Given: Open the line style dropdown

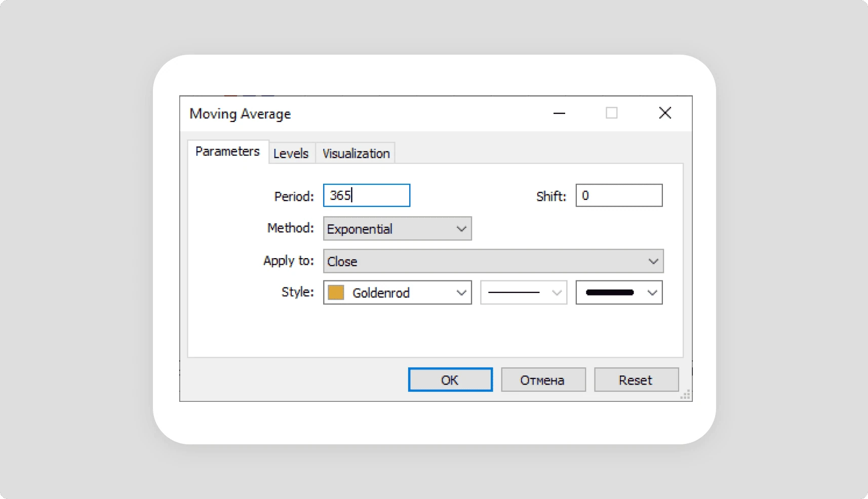Looking at the screenshot, I should 524,293.
